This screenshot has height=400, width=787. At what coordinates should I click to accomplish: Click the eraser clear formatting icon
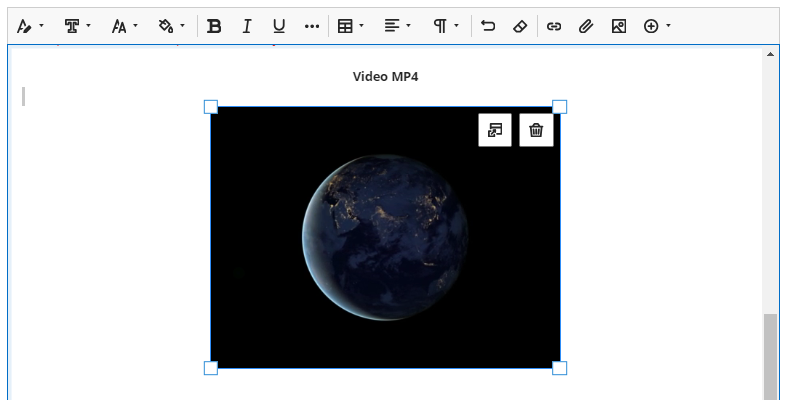[519, 27]
